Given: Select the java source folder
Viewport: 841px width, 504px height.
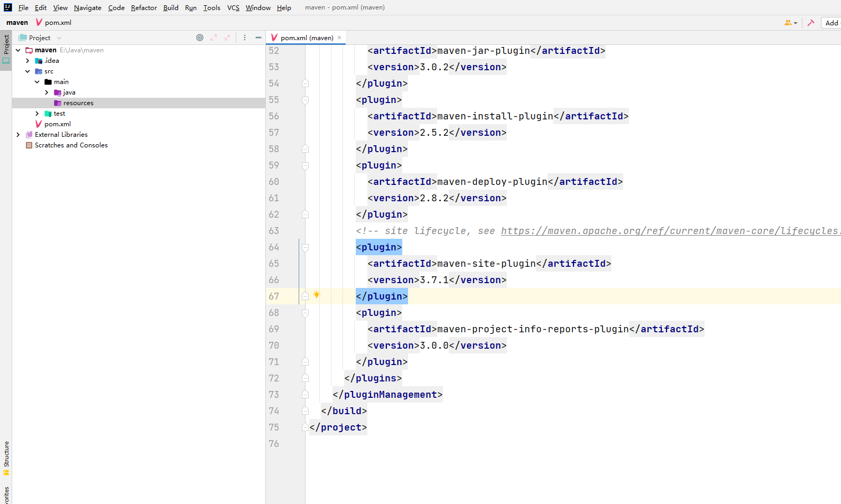Looking at the screenshot, I should [69, 92].
